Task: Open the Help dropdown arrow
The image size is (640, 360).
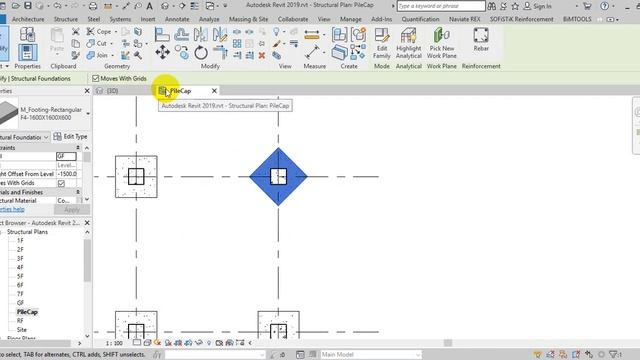Action: pyautogui.click(x=613, y=6)
